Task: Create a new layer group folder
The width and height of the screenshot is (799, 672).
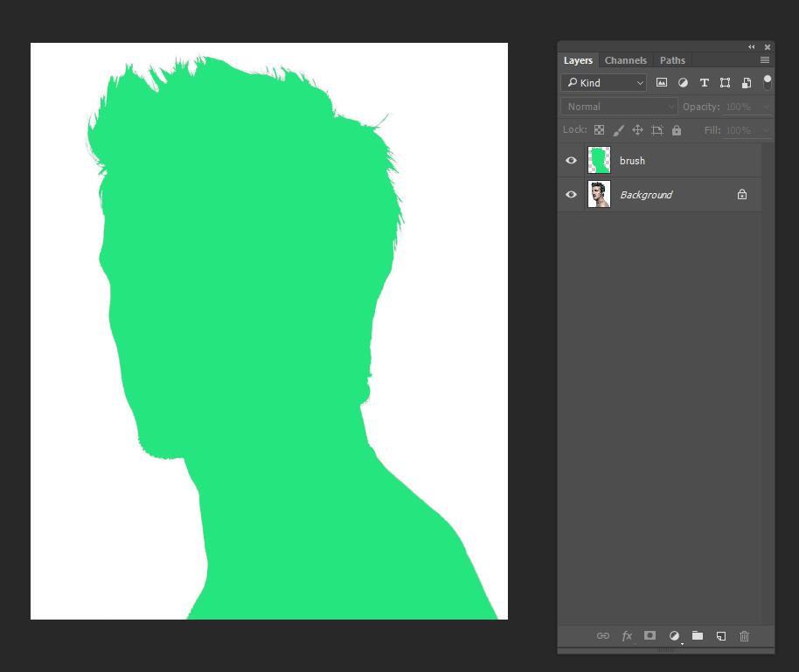Action: pyautogui.click(x=698, y=636)
